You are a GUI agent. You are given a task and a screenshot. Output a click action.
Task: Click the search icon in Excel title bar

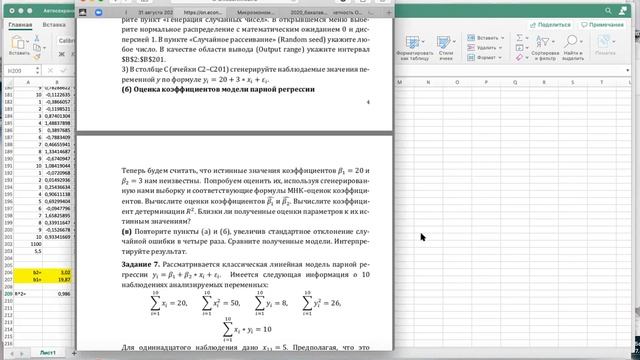[608, 11]
